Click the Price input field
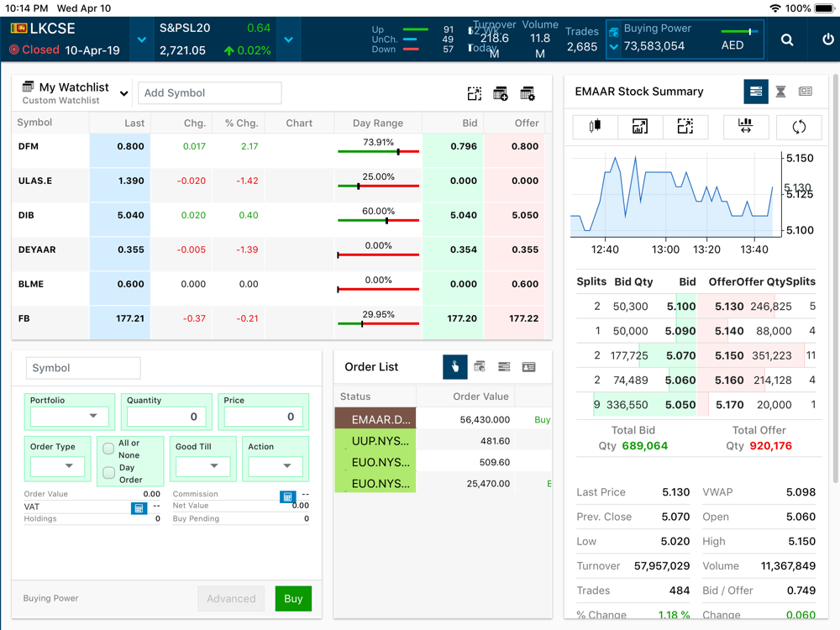 (263, 417)
